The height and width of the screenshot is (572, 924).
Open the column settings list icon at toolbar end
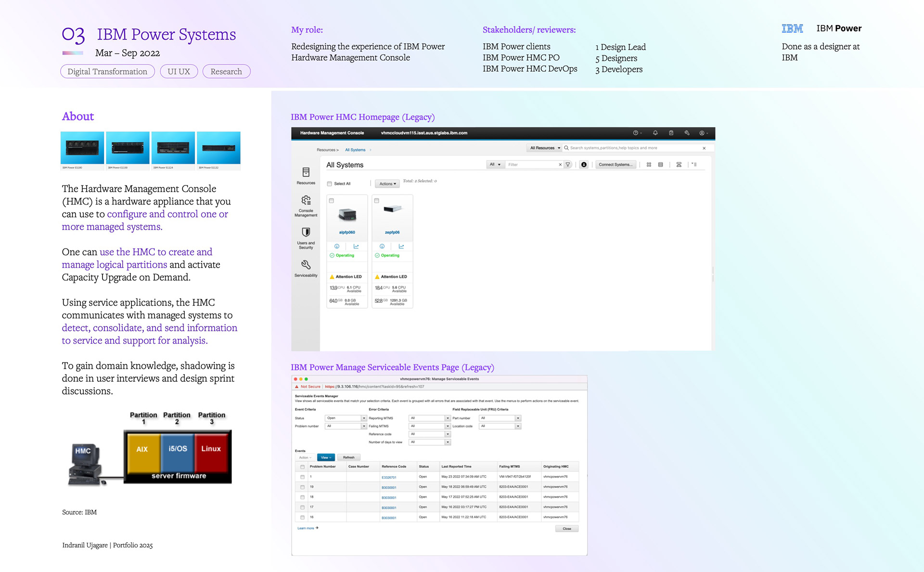click(x=694, y=165)
